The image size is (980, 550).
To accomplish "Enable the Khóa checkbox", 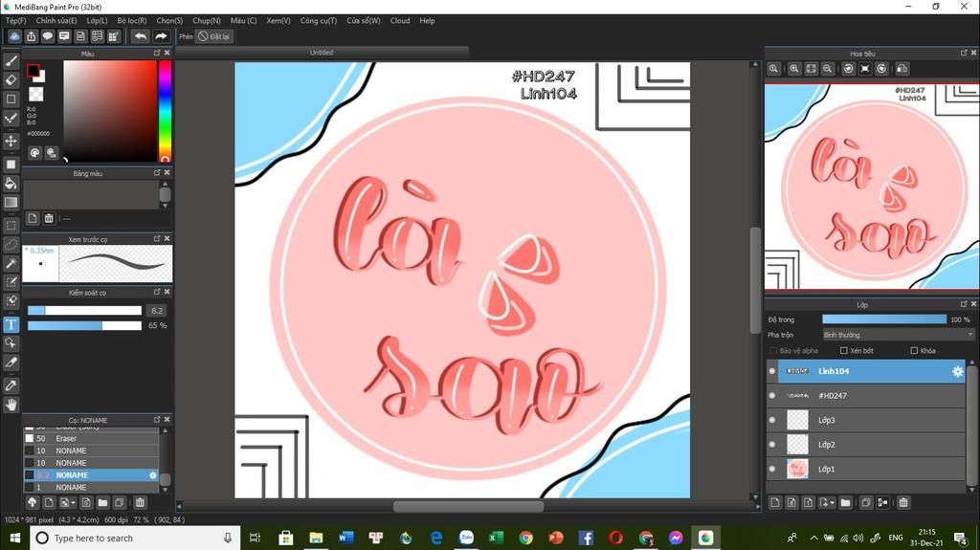I will [914, 351].
